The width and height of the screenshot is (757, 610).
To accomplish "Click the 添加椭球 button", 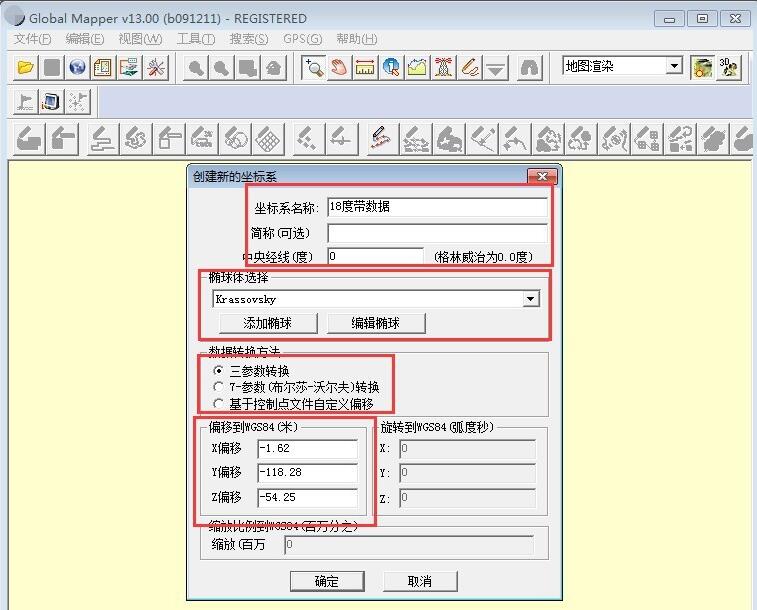I will [x=268, y=323].
